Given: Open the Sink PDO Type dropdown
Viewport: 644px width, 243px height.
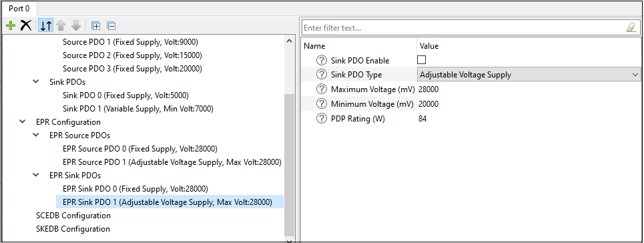Looking at the screenshot, I should (x=529, y=75).
